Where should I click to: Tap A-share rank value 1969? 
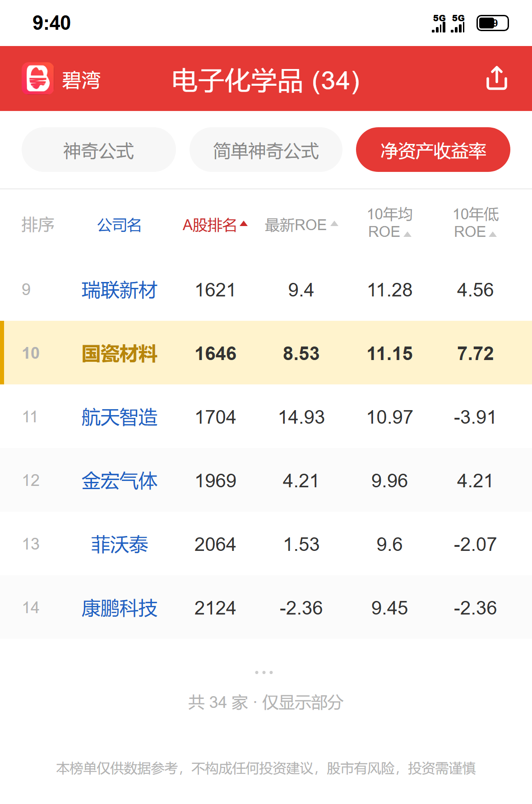pyautogui.click(x=215, y=481)
